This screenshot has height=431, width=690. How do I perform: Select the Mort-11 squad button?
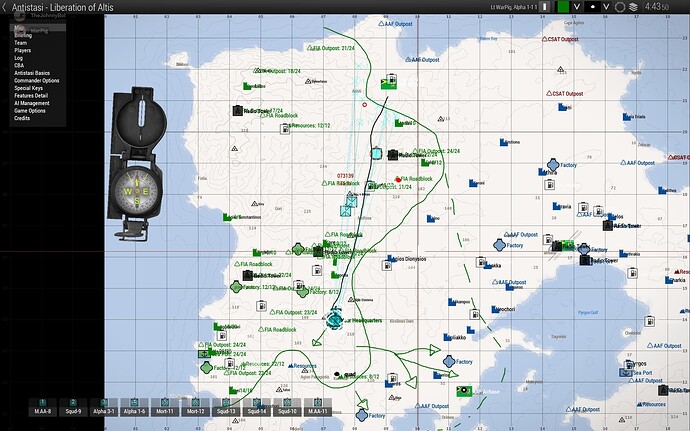point(165,407)
